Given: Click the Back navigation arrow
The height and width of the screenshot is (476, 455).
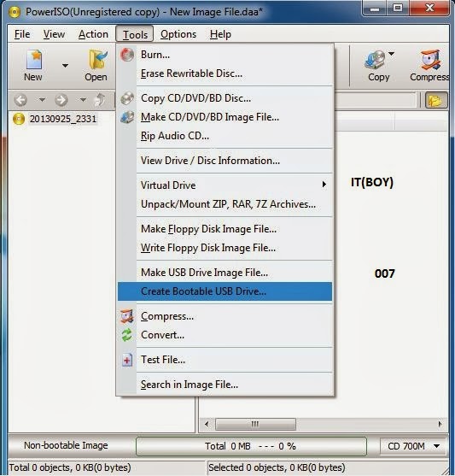Looking at the screenshot, I should pyautogui.click(x=20, y=100).
